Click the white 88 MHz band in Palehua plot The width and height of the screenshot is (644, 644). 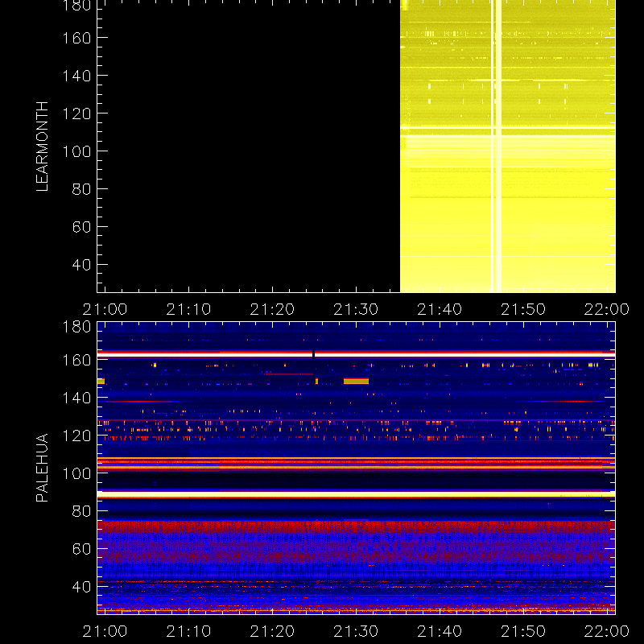pyautogui.click(x=356, y=494)
